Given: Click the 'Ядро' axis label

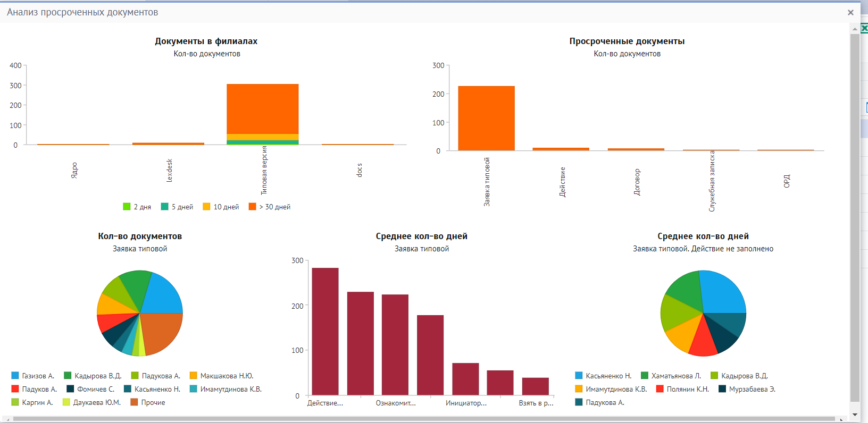Looking at the screenshot, I should (74, 170).
